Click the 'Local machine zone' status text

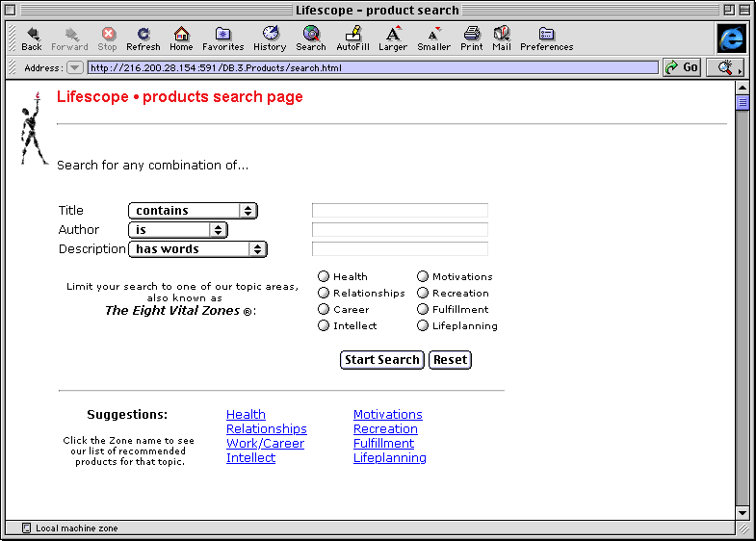pos(77,528)
